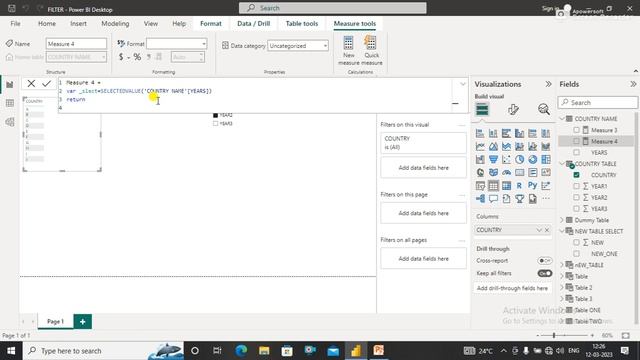Screen dimensions: 640x360
Task: Select scatter chart visual
Action: pyautogui.click(x=506, y=160)
